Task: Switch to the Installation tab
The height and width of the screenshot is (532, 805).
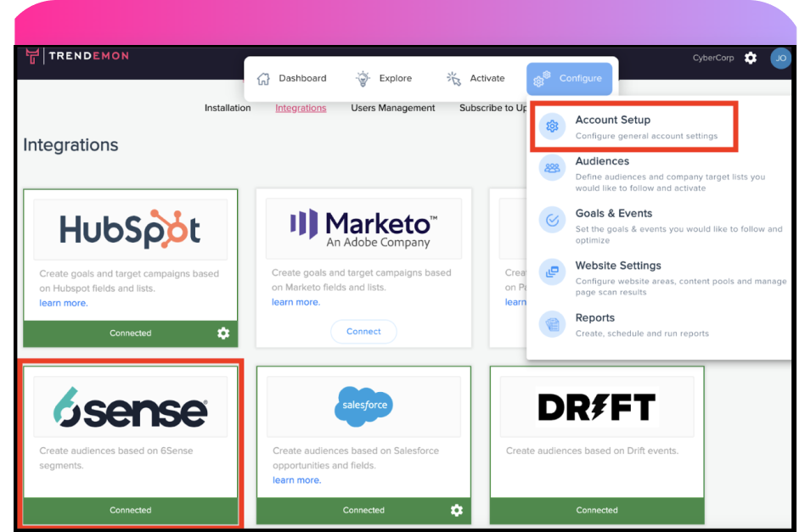Action: 228,108
